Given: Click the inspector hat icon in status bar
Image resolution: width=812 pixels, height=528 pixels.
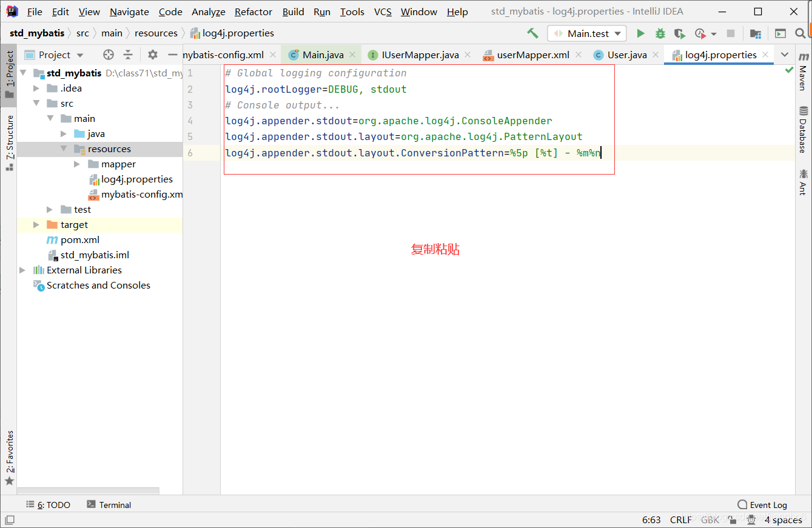Looking at the screenshot, I should coord(750,520).
